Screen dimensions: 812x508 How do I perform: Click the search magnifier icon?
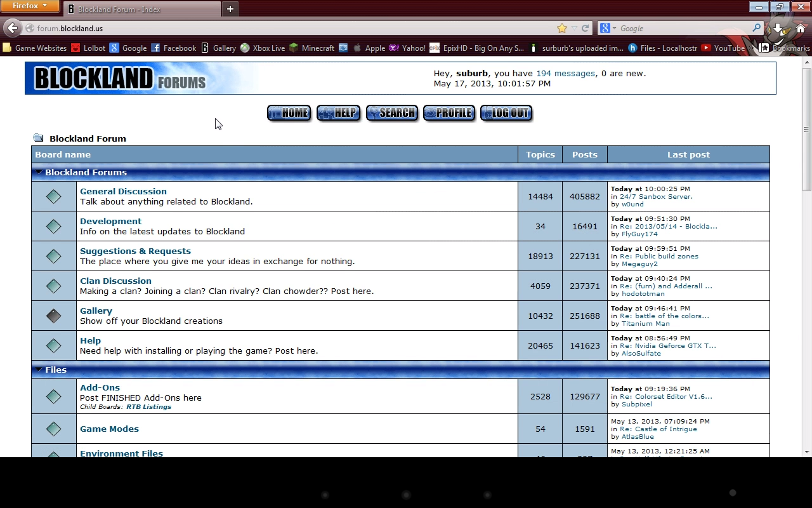tap(756, 29)
